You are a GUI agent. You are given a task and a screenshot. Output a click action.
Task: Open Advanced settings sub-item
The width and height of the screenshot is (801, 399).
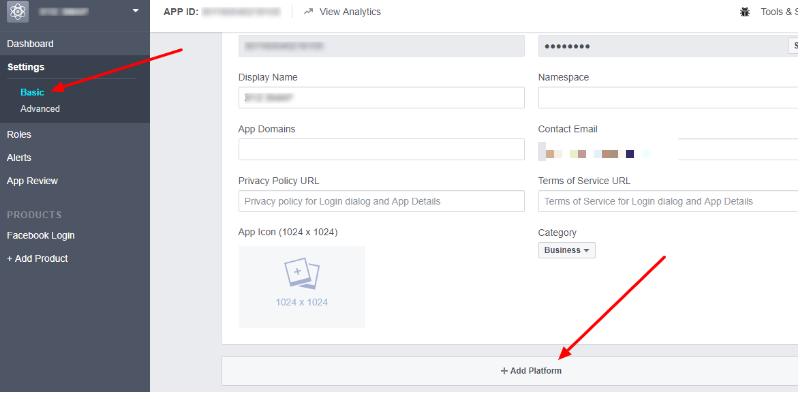(40, 109)
